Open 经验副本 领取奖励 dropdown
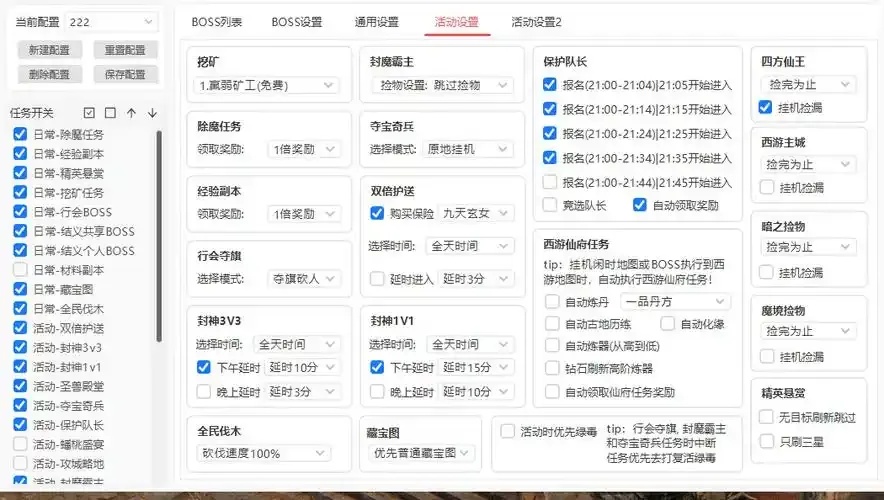The image size is (884, 500). click(x=303, y=214)
